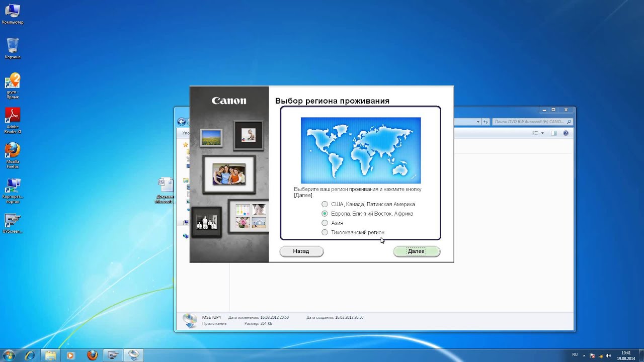Viewport: 644px width, 362px height.
Task: Change view using the Explorer view icon
Action: tap(535, 133)
